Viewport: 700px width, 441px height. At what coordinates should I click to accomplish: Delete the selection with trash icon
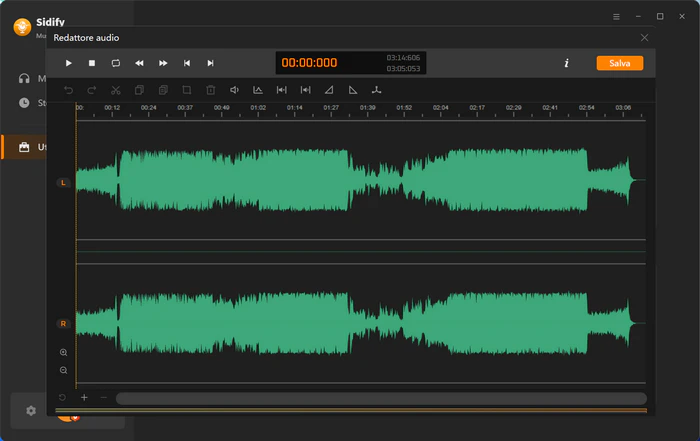click(x=210, y=90)
